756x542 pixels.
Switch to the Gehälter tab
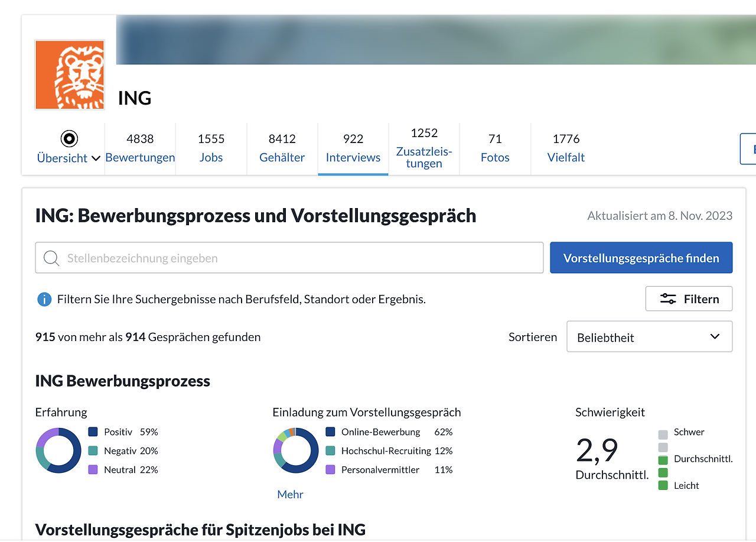point(282,148)
